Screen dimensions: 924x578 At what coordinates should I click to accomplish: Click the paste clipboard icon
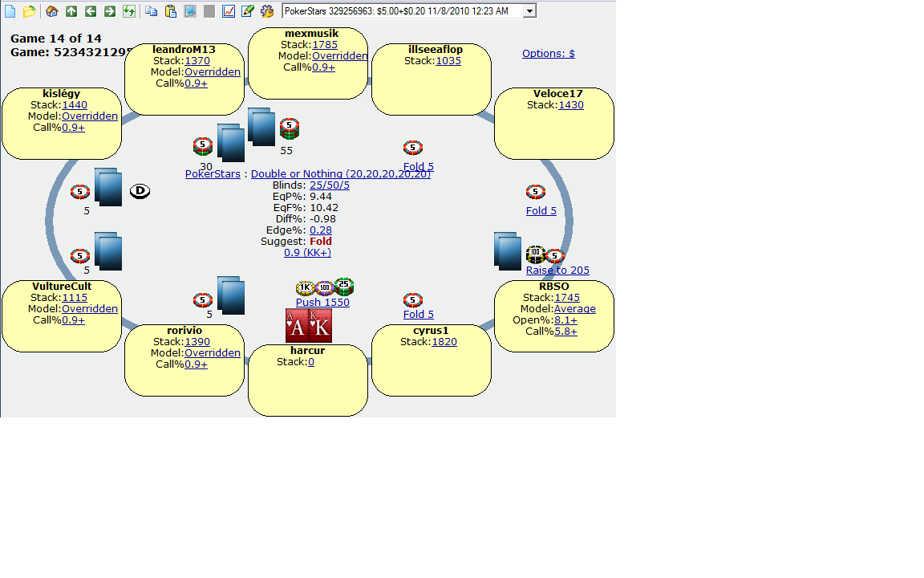[171, 11]
